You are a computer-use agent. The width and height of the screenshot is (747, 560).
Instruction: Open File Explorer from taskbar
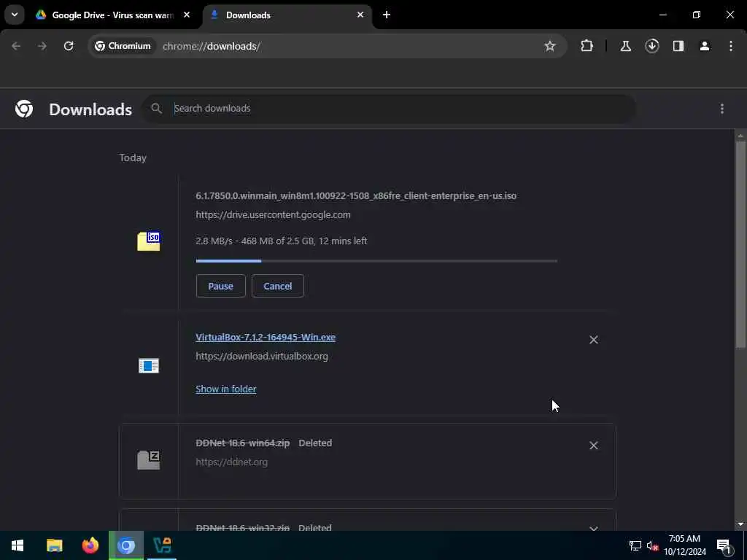54,545
